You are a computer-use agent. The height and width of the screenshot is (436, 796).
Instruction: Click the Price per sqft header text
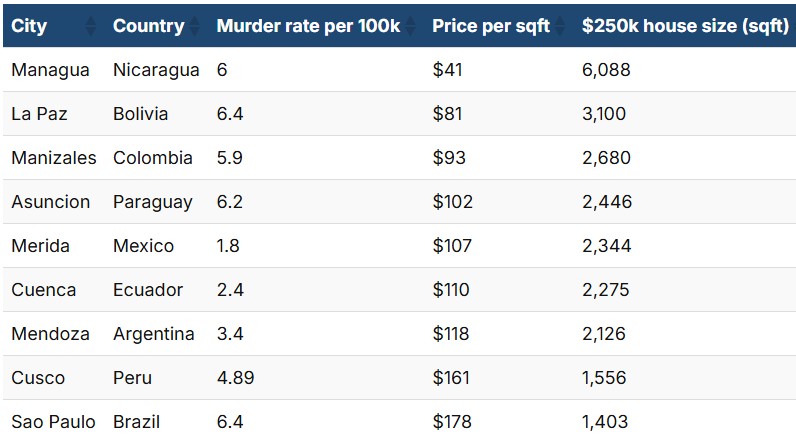[x=491, y=26]
